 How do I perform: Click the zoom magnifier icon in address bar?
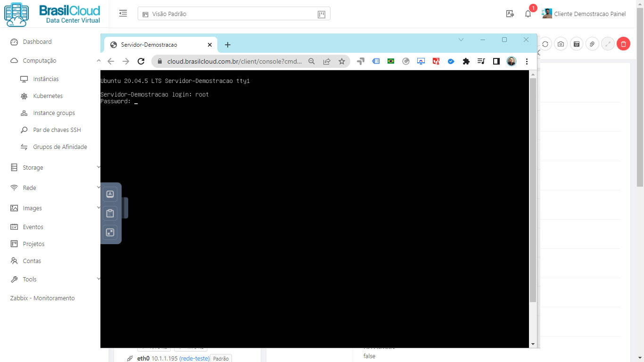(312, 61)
